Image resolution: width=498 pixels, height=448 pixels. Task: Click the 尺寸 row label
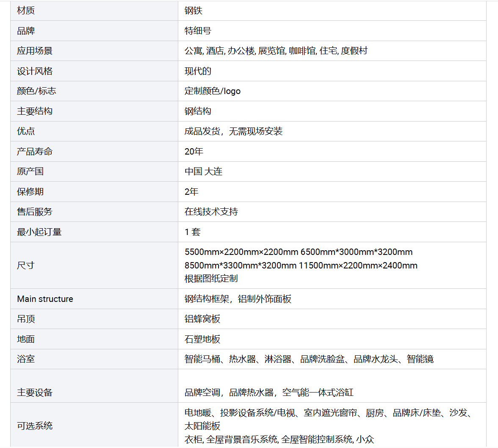click(x=25, y=265)
